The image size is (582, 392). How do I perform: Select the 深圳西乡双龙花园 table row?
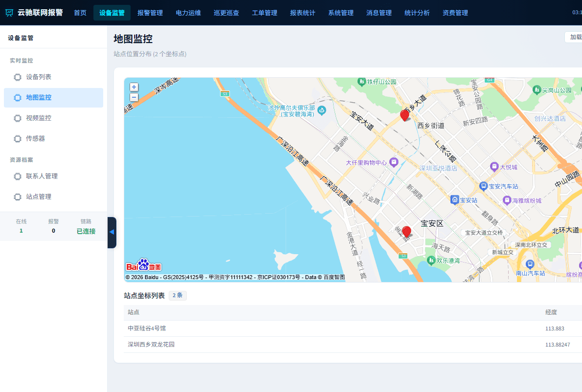tap(353, 345)
